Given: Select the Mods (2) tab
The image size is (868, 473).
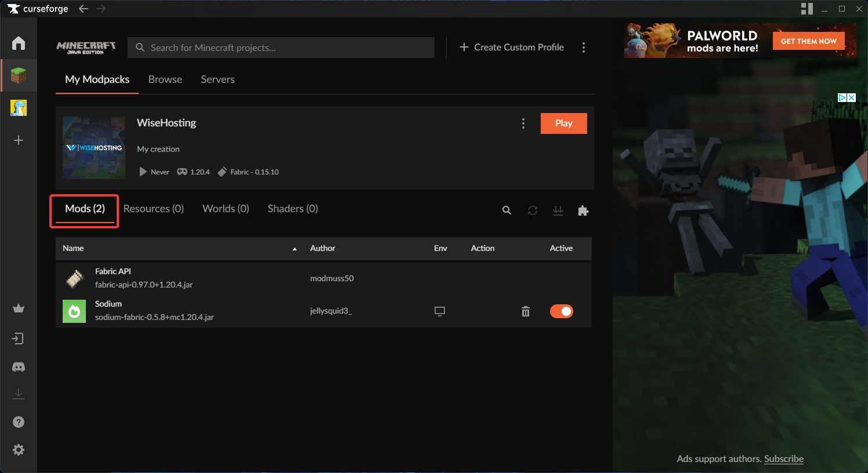Looking at the screenshot, I should (x=85, y=209).
